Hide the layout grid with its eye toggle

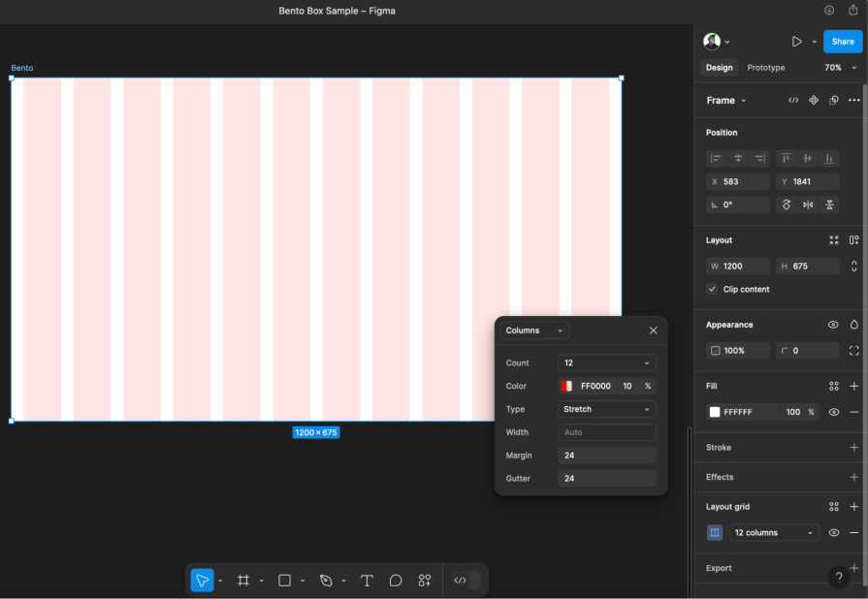click(833, 532)
